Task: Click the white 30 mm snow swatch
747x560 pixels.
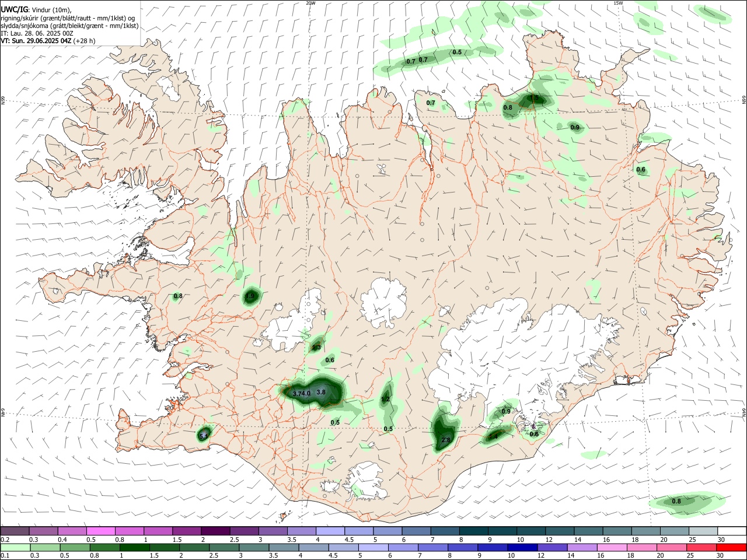Action: coord(732,531)
